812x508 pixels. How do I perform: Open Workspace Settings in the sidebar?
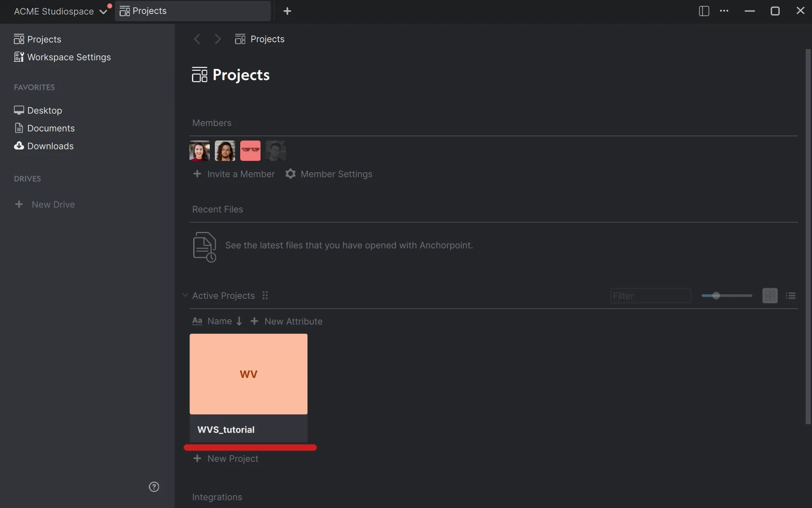click(x=69, y=57)
